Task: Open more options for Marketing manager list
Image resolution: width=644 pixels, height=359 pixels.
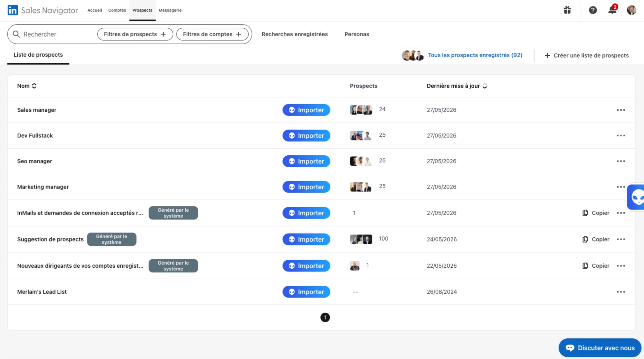Action: point(621,187)
